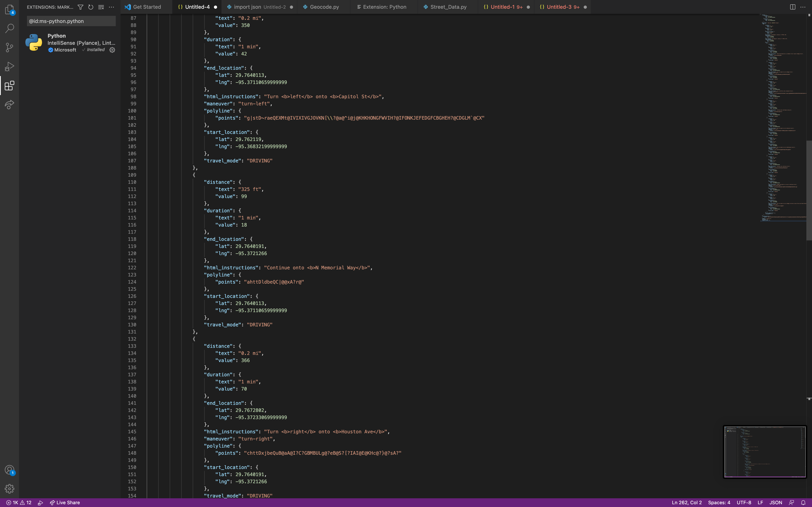The height and width of the screenshot is (507, 812).
Task: Open the Search view in activity bar
Action: (9, 28)
